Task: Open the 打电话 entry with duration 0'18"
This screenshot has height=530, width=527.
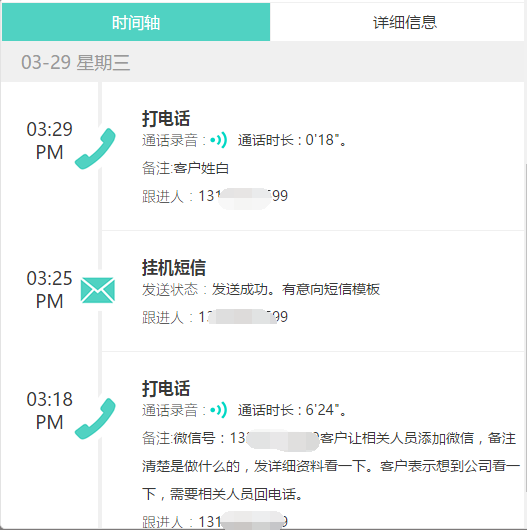Action: click(x=166, y=118)
